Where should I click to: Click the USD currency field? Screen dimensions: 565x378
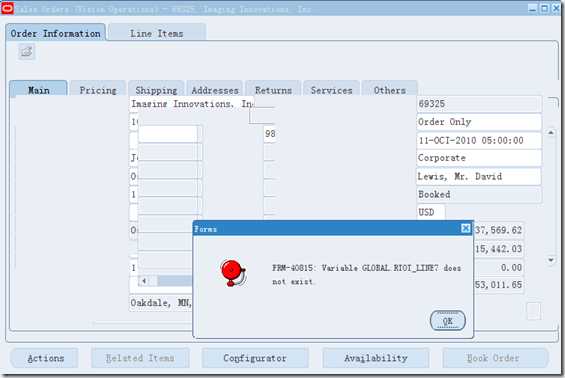click(x=431, y=212)
